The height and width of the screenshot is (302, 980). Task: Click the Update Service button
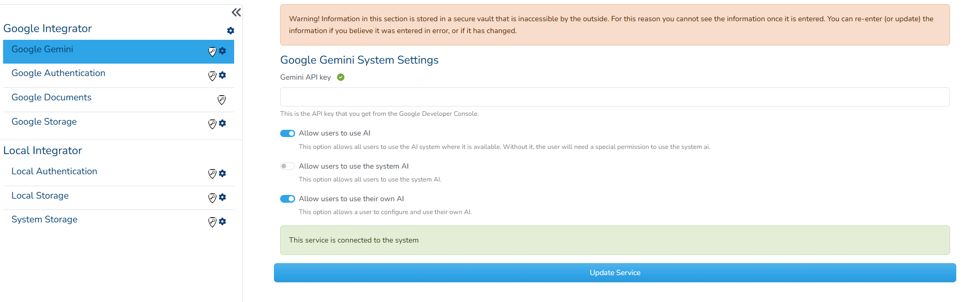tap(615, 273)
